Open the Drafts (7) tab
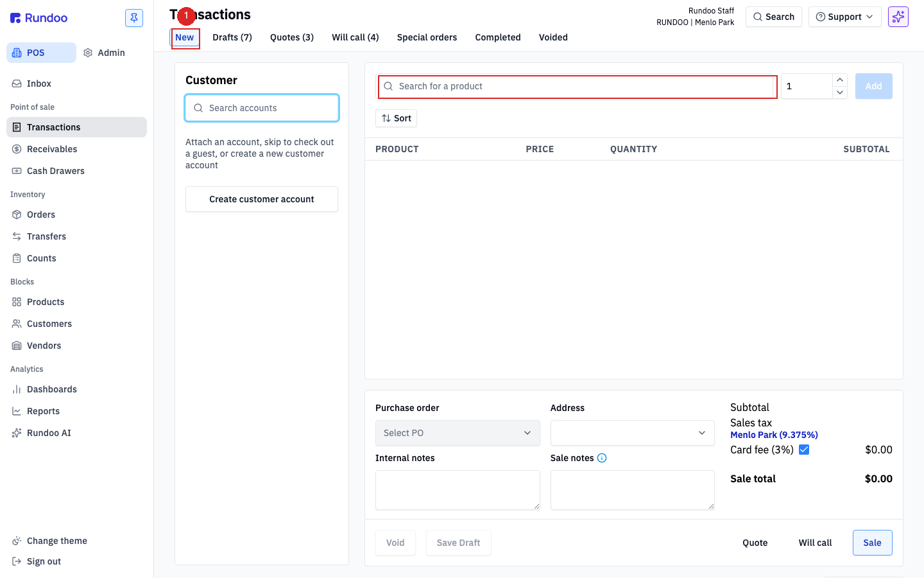 [232, 37]
